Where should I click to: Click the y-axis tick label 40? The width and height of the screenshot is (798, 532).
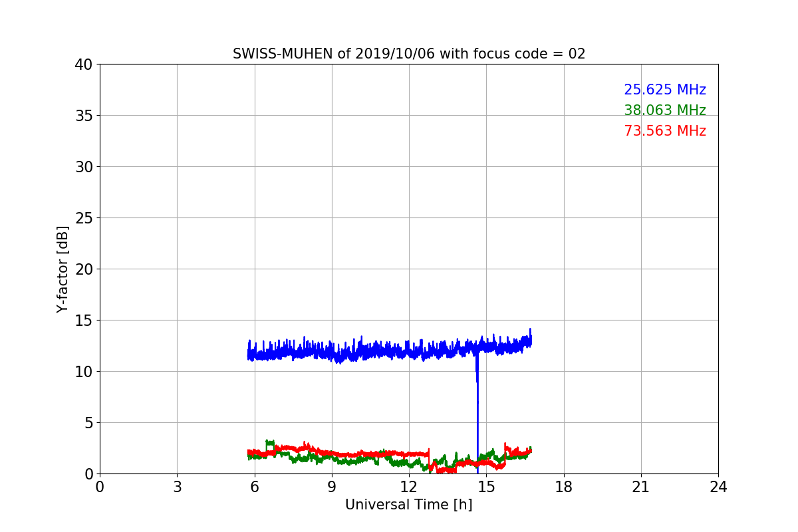pos(83,65)
